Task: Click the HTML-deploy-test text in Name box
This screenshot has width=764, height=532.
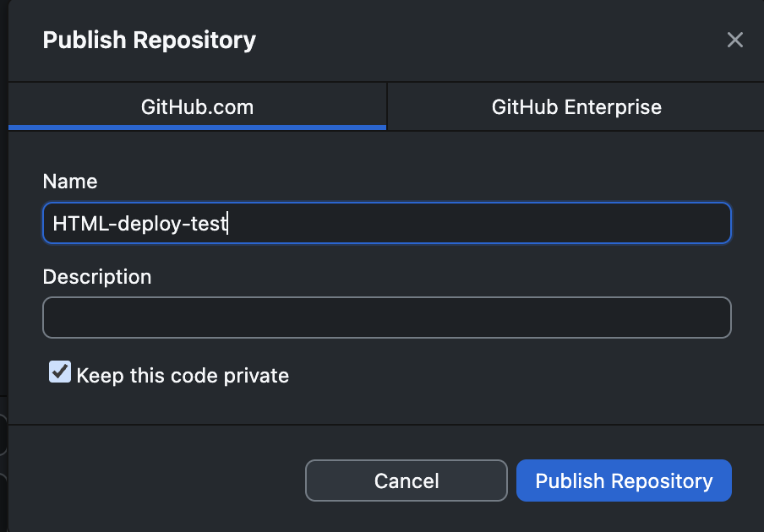Action: pos(139,224)
